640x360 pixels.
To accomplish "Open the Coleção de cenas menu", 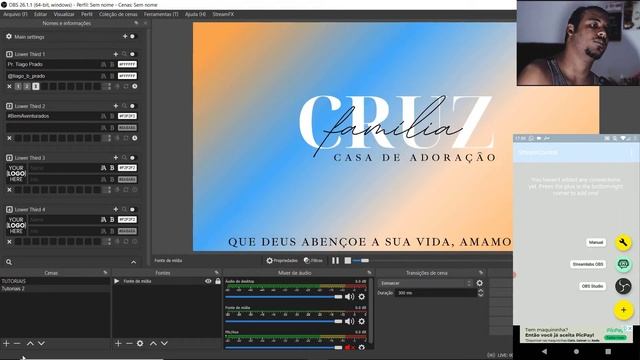I will [118, 14].
